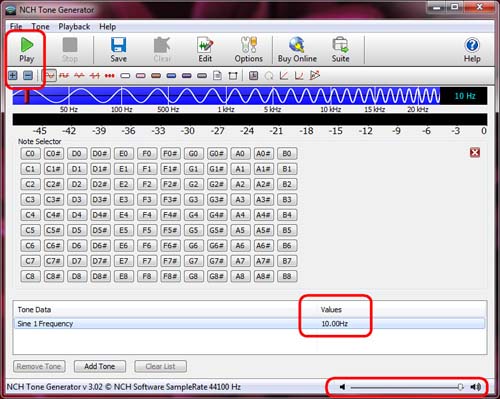Select the white noise pill icon
Viewport: 500px width, 399px height.
(x=125, y=76)
